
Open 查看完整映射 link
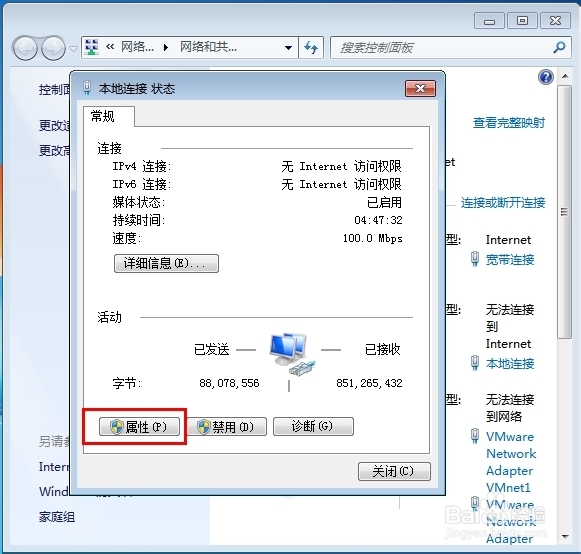(x=509, y=123)
